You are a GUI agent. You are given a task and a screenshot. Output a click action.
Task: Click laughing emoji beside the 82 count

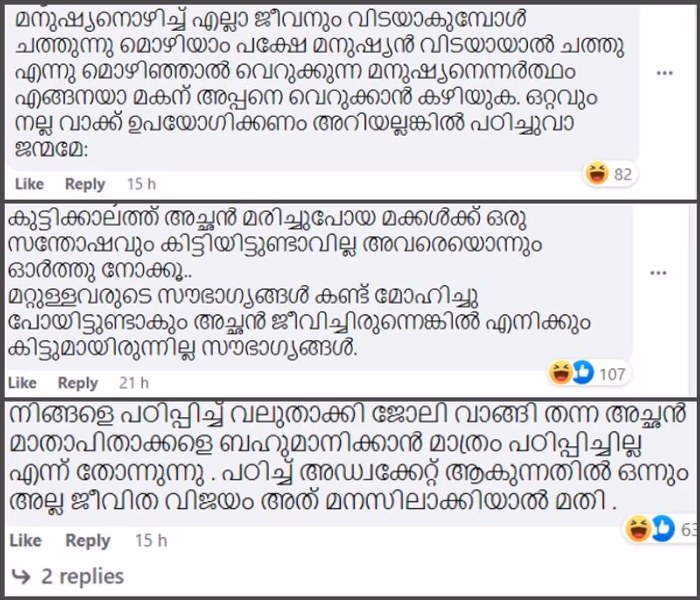[x=597, y=174]
